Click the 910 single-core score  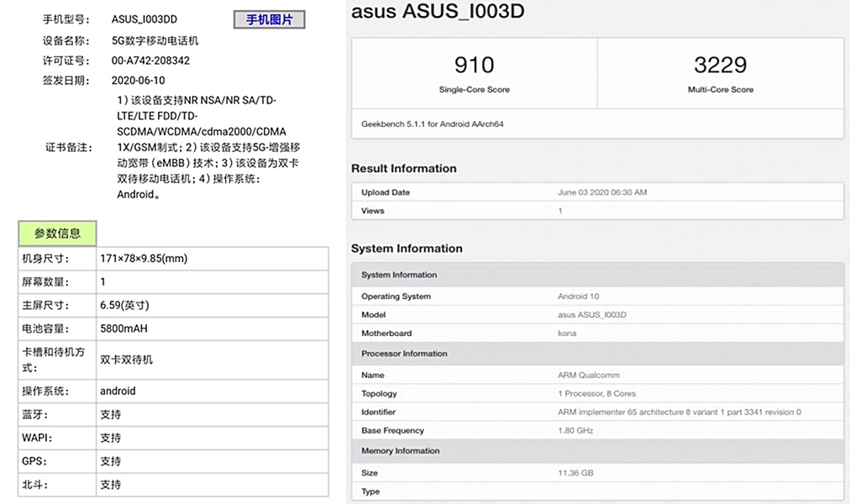click(x=474, y=66)
